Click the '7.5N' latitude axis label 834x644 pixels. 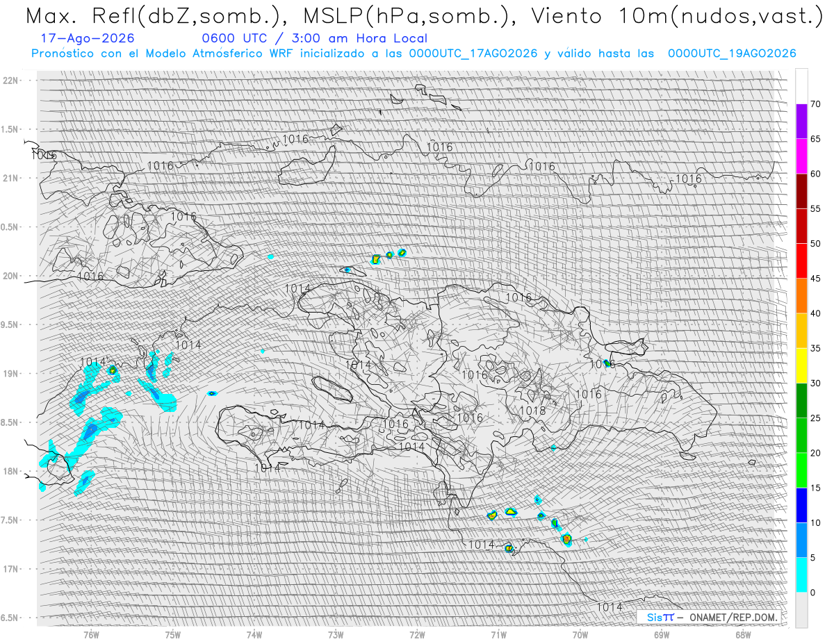pyautogui.click(x=10, y=520)
